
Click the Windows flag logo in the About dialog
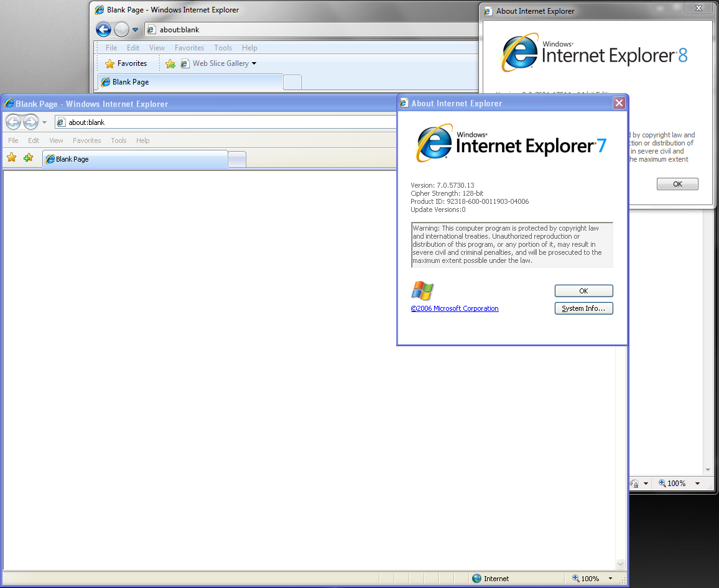click(422, 290)
